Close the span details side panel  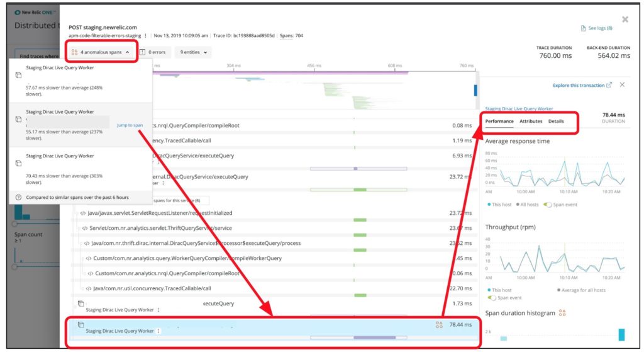[x=622, y=85]
